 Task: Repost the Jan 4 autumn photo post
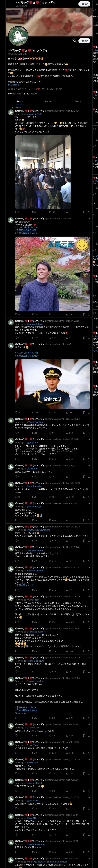pos(33,314)
